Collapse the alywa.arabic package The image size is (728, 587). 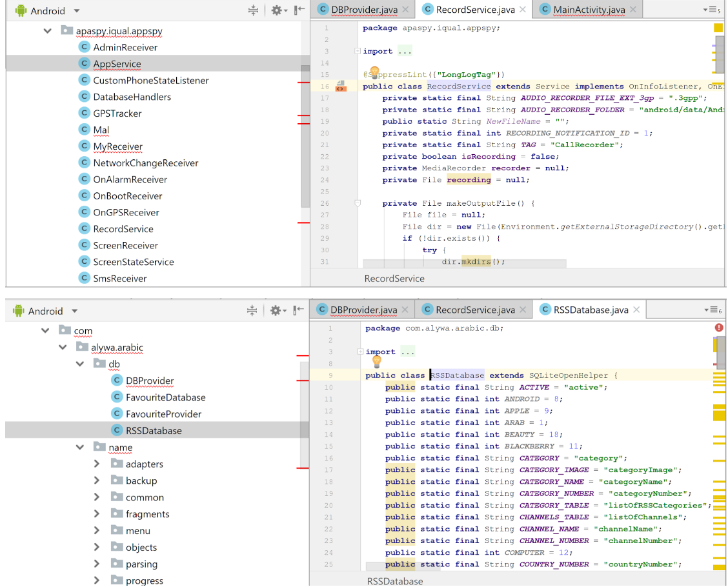pyautogui.click(x=63, y=348)
